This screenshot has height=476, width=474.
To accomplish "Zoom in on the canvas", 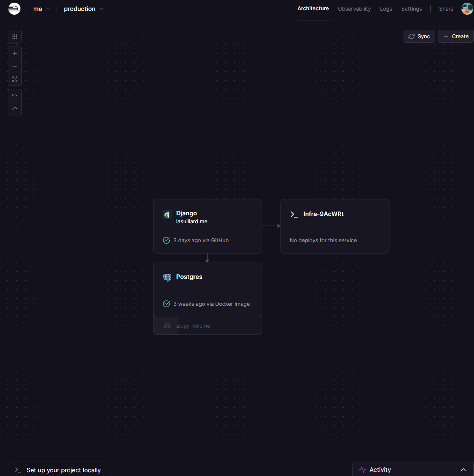I will point(15,53).
